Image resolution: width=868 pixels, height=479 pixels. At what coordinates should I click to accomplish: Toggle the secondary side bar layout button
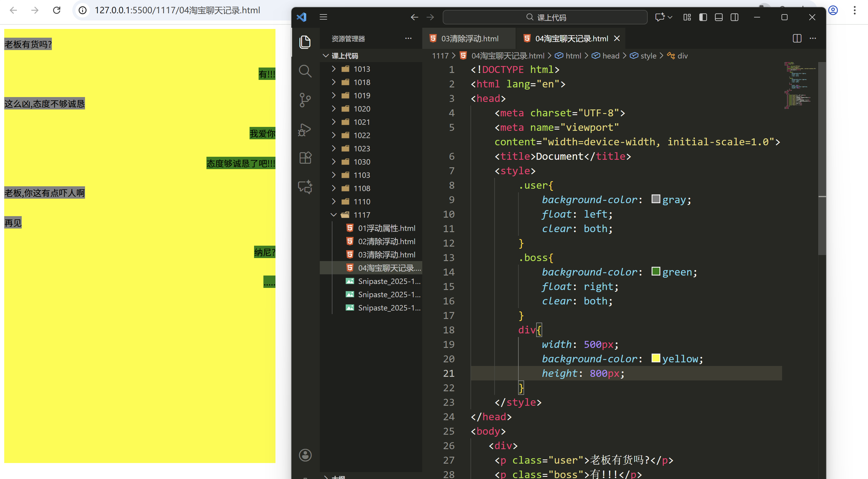coord(734,17)
